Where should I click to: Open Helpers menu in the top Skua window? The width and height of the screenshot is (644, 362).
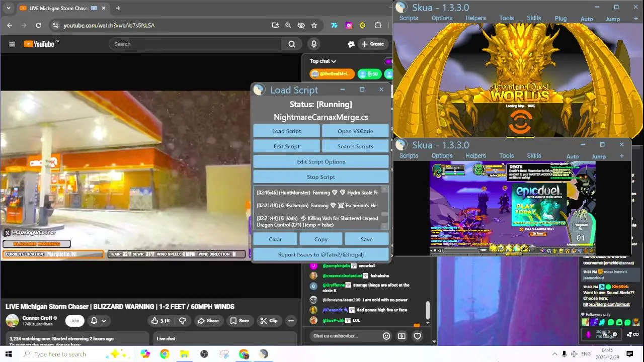point(475,18)
